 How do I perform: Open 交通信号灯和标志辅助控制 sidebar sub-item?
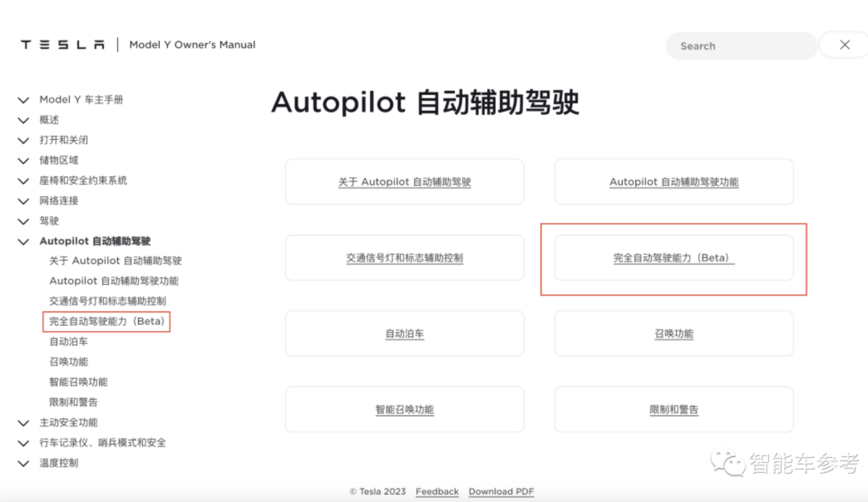tap(108, 301)
